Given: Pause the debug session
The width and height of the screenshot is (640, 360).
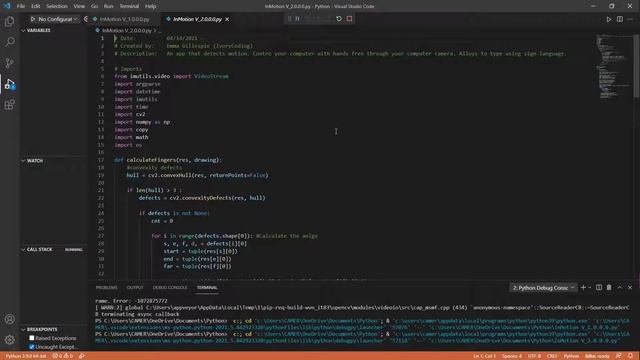Looking at the screenshot, I should click(298, 19).
